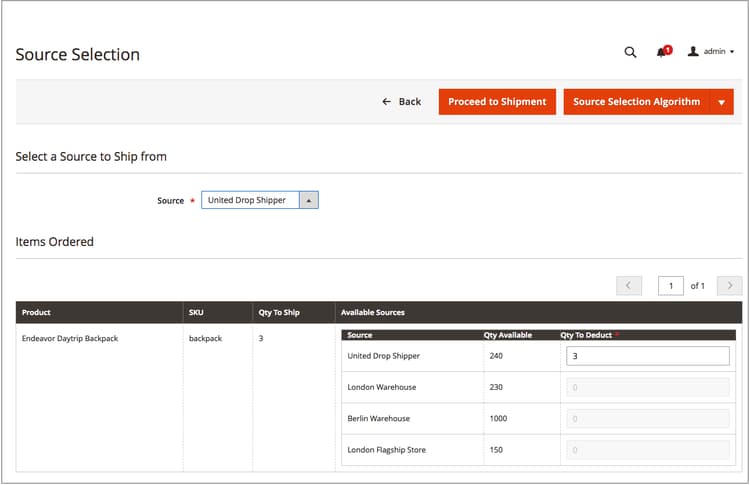
Task: Click Qty Available value 240
Action: click(496, 356)
